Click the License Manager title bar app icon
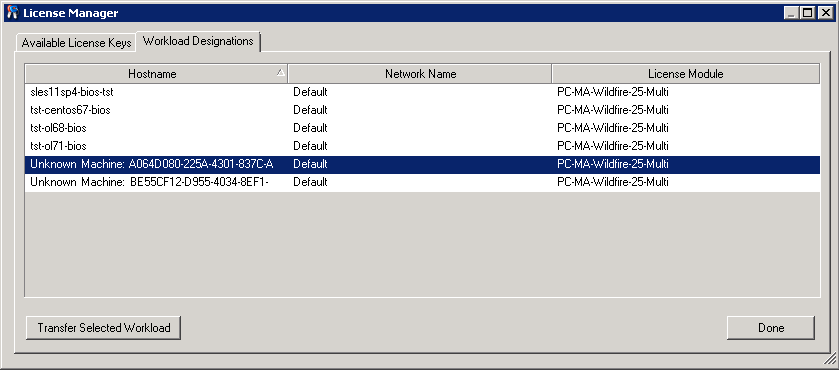This screenshot has width=839, height=370. click(x=12, y=13)
